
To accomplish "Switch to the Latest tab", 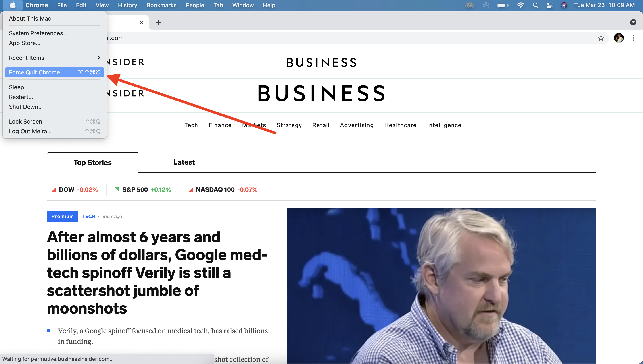I will click(x=184, y=162).
